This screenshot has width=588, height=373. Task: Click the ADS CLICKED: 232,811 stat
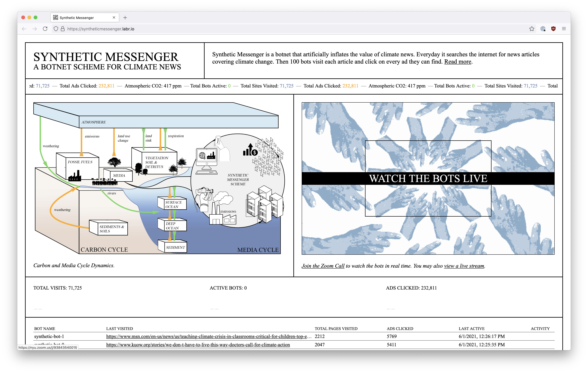point(411,288)
